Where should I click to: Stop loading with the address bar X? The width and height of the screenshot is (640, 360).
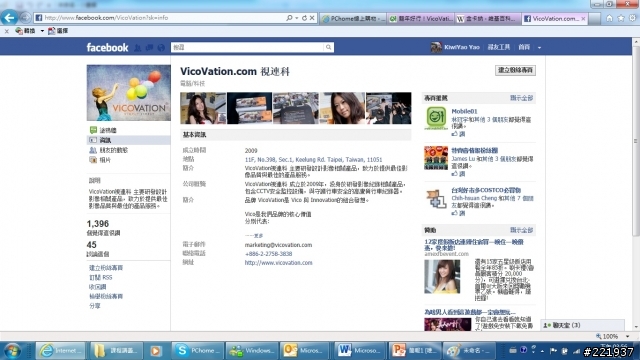[x=312, y=18]
